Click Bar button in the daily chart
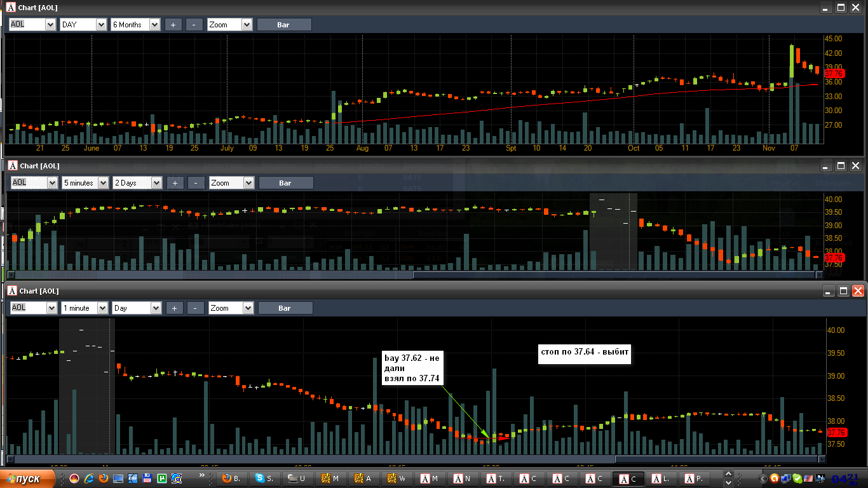 [x=284, y=24]
